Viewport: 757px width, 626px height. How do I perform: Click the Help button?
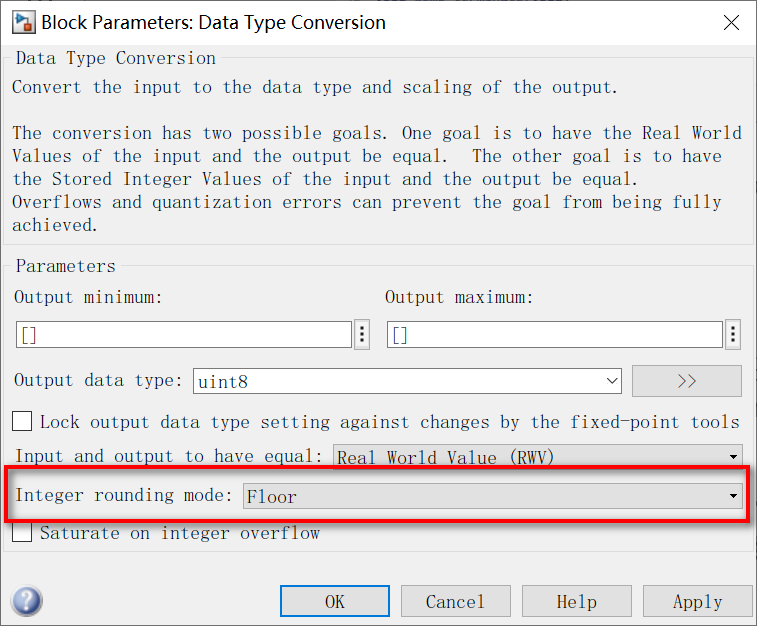576,601
